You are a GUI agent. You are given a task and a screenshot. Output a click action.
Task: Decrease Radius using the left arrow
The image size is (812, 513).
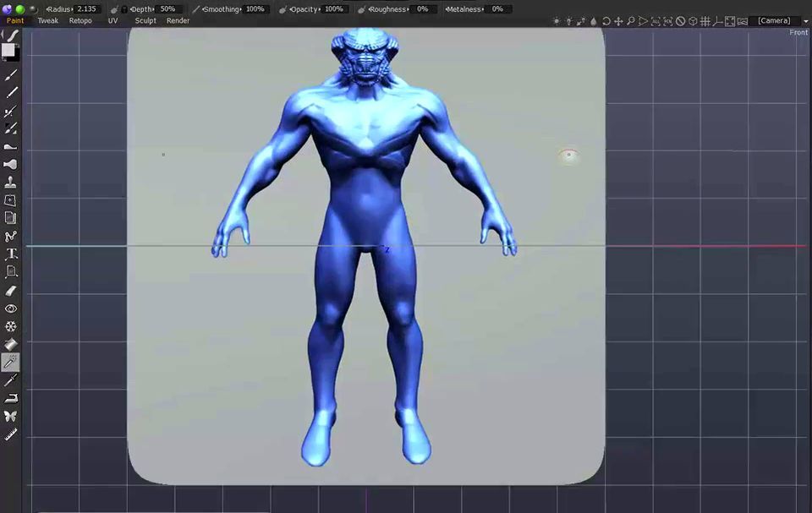[48, 8]
